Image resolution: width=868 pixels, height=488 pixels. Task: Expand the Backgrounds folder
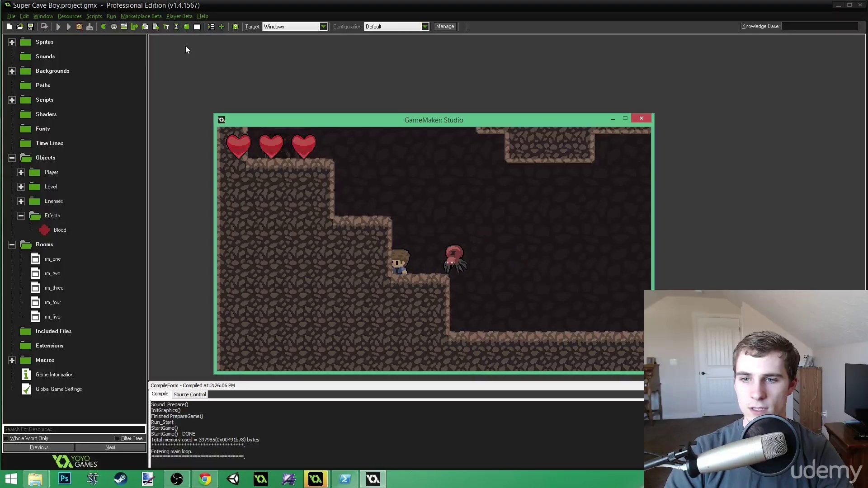(12, 71)
